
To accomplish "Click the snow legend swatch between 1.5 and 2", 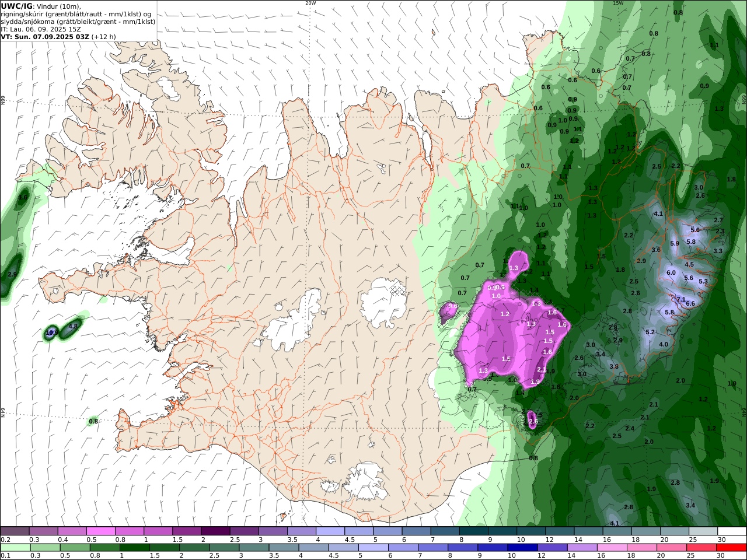I will [x=187, y=531].
